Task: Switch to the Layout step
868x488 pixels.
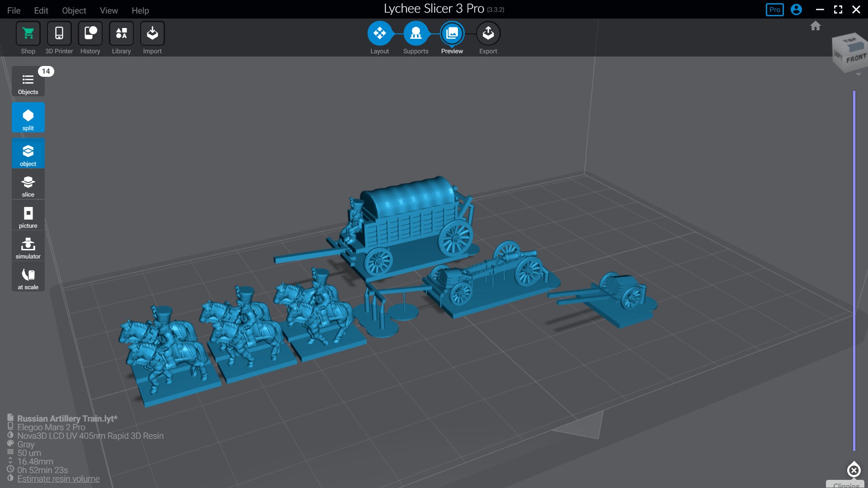Action: pyautogui.click(x=379, y=33)
